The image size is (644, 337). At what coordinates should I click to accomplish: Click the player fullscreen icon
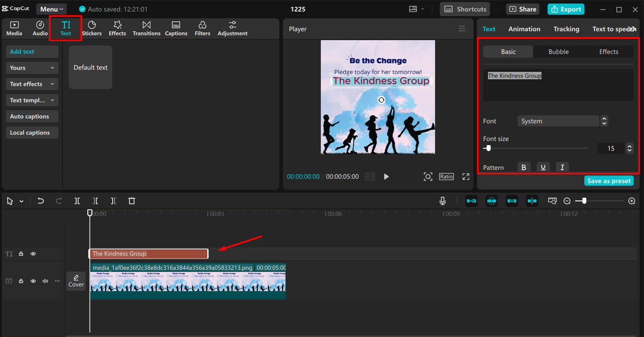pyautogui.click(x=466, y=176)
